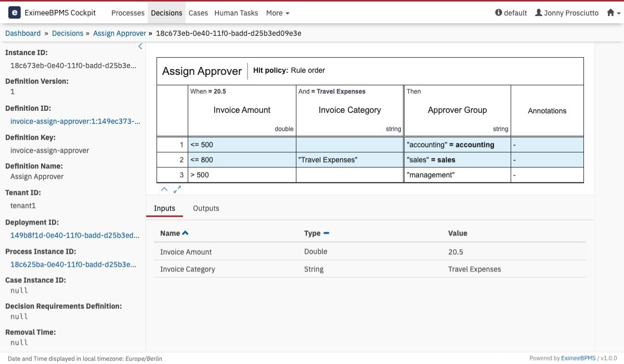Click the EximeeBPMS logo icon
The width and height of the screenshot is (624, 364).
(x=15, y=12)
